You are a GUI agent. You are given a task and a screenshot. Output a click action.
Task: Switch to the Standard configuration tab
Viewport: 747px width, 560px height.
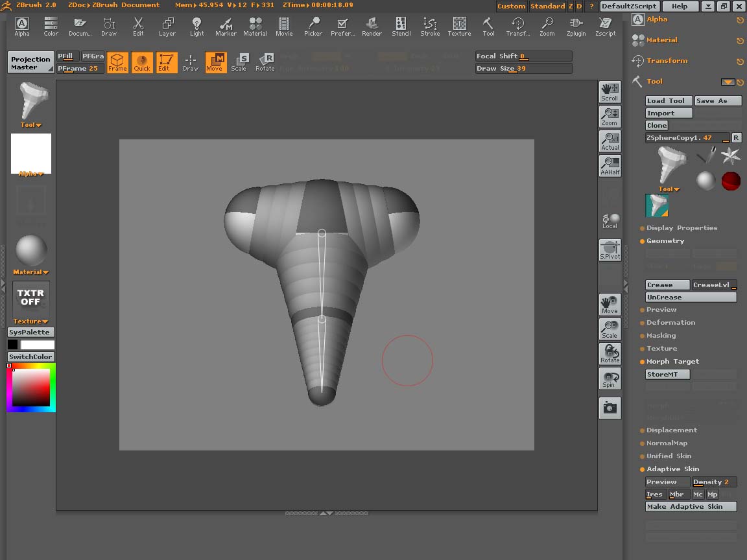548,6
